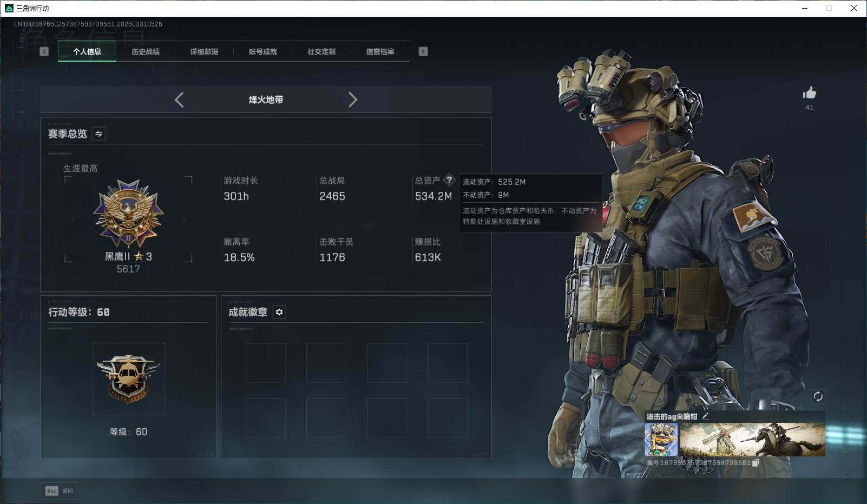
Task: Click the 三角洲行动 title bar app icon
Action: 9,8
